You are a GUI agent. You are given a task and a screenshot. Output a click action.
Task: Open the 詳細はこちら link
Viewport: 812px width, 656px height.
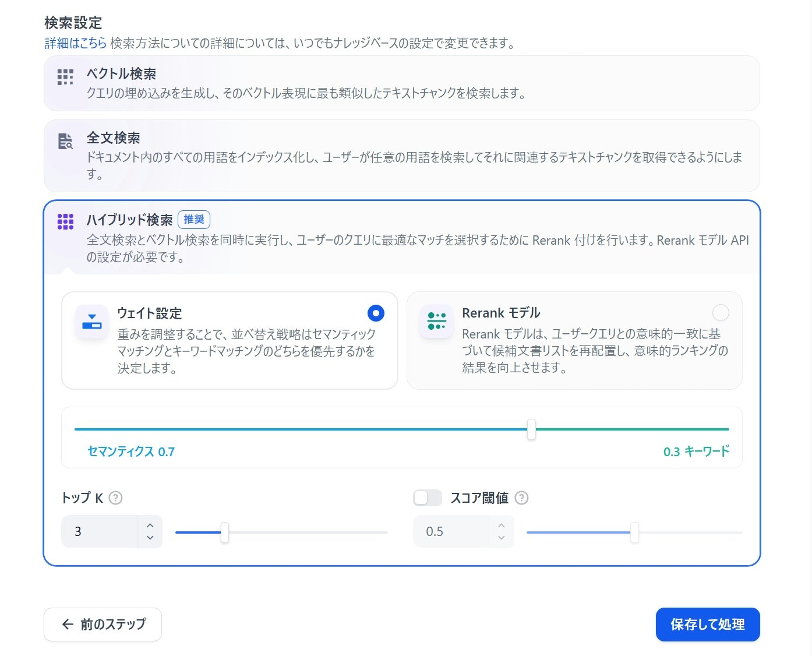tap(74, 43)
